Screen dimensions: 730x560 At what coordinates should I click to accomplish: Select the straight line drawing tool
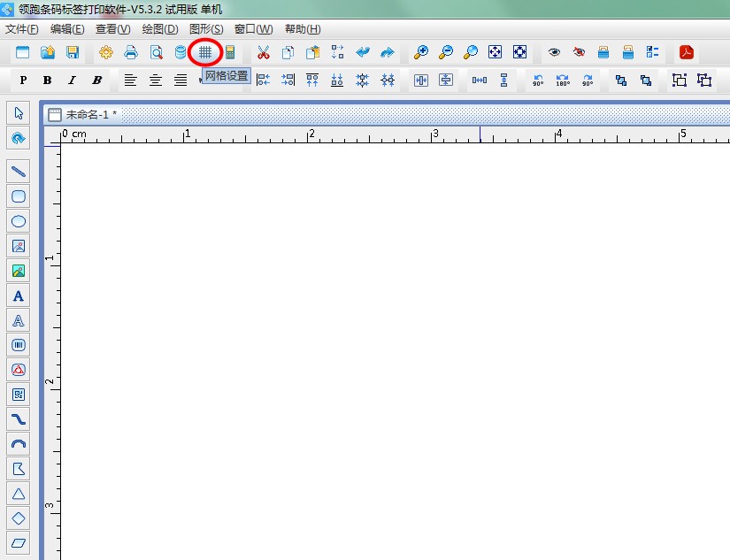click(x=19, y=172)
